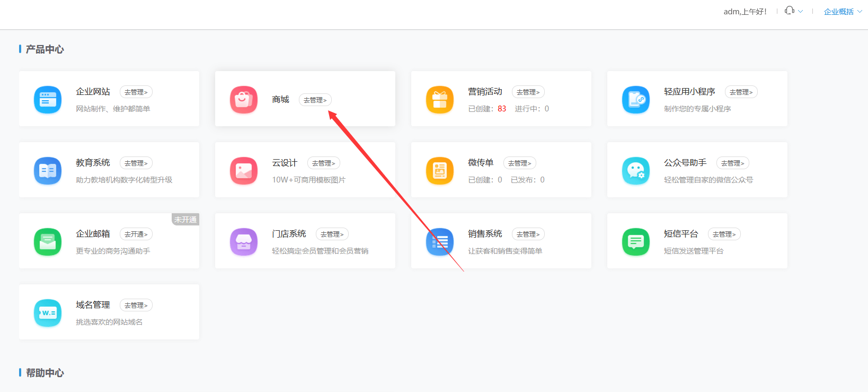This screenshot has width=868, height=392.
Task: Click the 轻松搞定会员管理和会员营销 description
Action: point(320,251)
